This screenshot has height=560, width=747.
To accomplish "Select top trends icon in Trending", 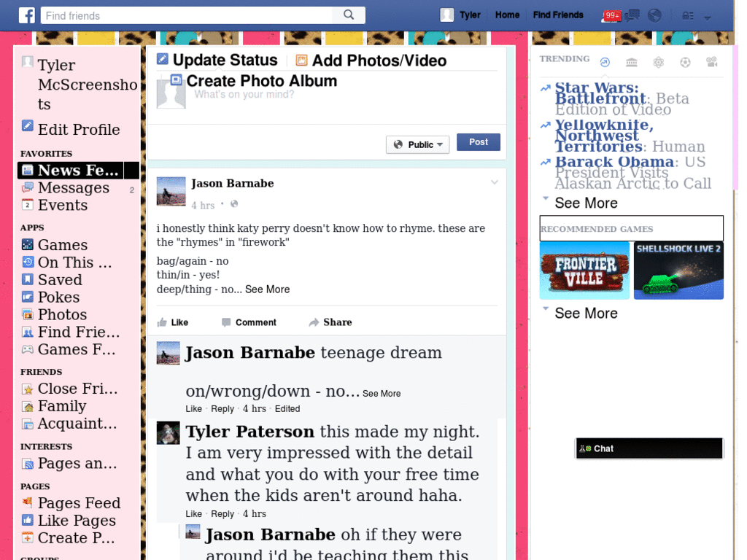I will pos(605,63).
